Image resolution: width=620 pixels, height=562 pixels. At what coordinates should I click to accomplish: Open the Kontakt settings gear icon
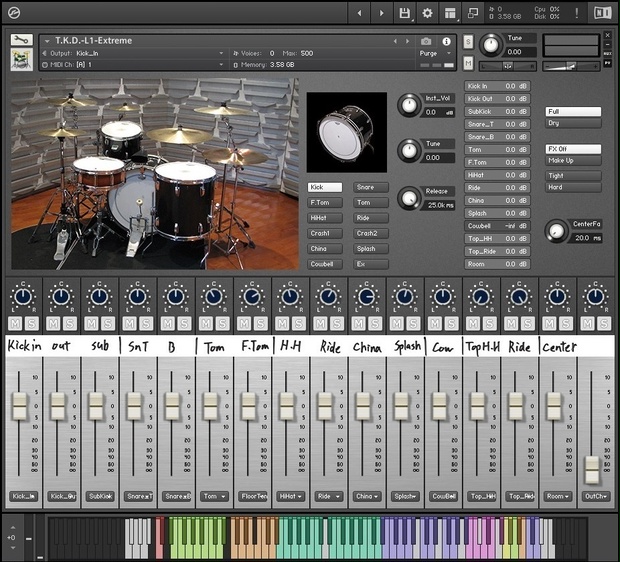(427, 13)
